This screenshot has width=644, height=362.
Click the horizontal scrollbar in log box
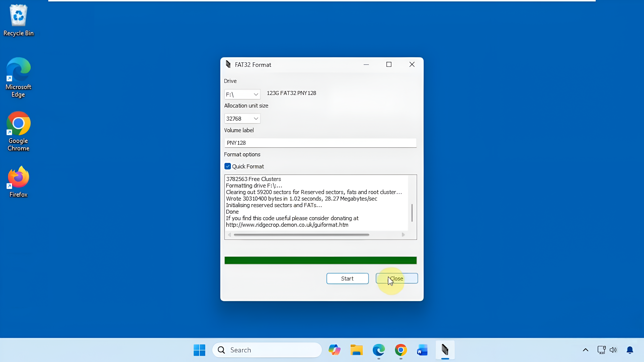pyautogui.click(x=301, y=235)
